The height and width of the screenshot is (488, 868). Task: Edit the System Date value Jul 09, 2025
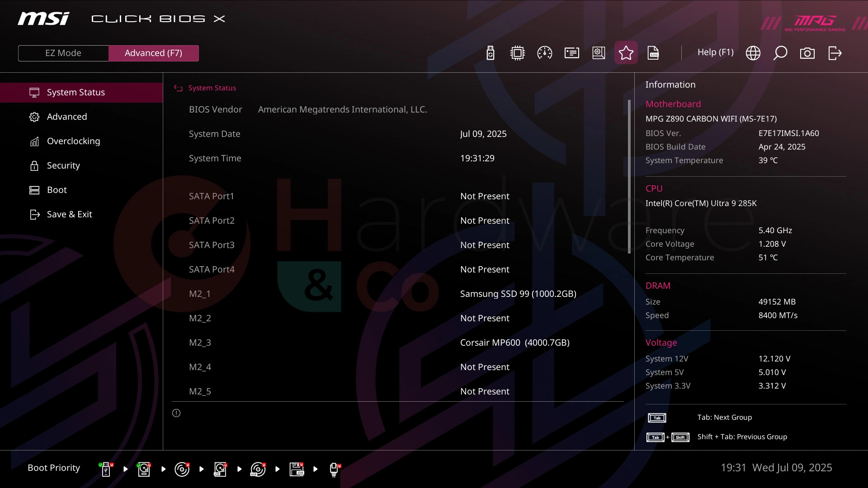pos(483,134)
